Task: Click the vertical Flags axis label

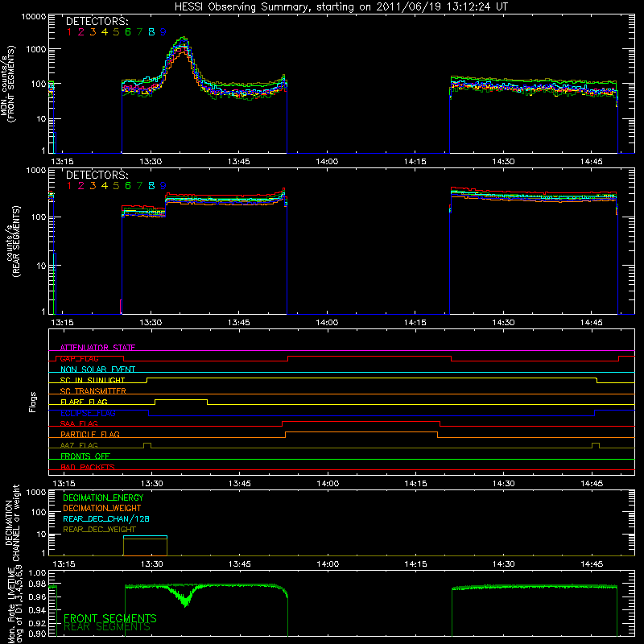Action: (33, 402)
